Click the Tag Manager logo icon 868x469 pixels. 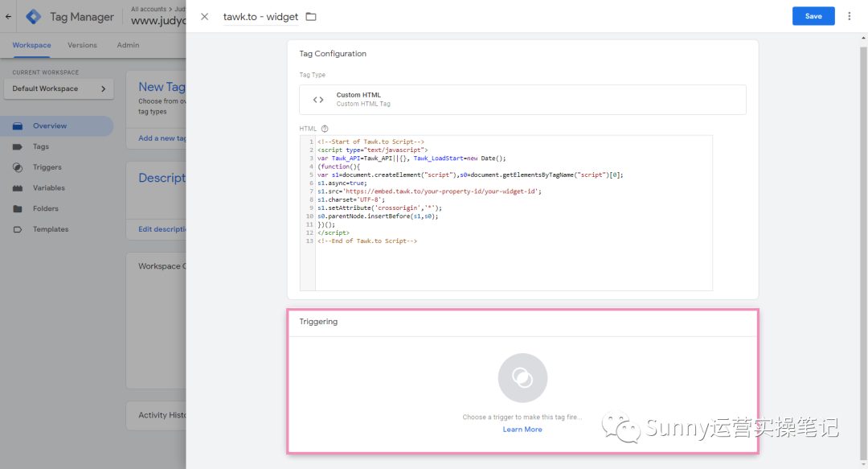[x=34, y=17]
